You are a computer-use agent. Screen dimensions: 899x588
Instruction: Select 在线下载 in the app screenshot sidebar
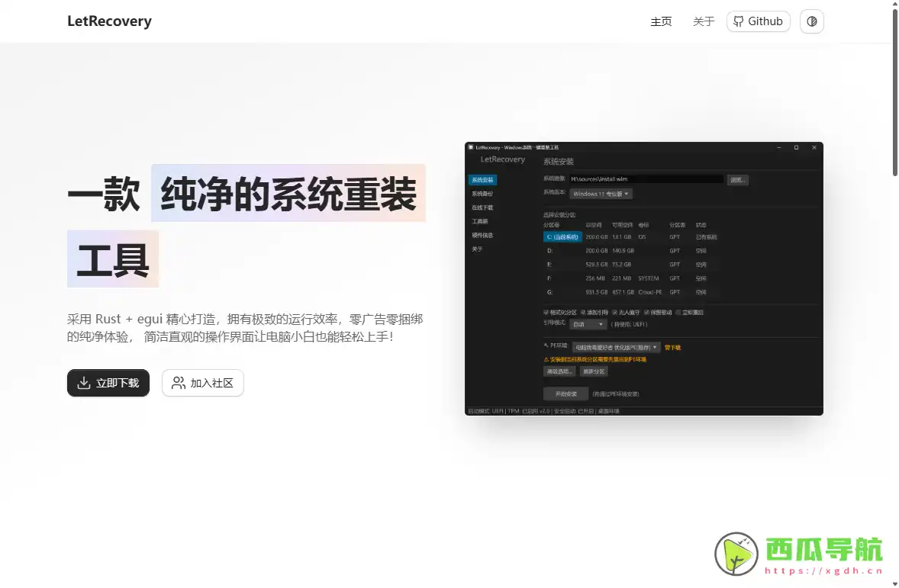(x=482, y=207)
